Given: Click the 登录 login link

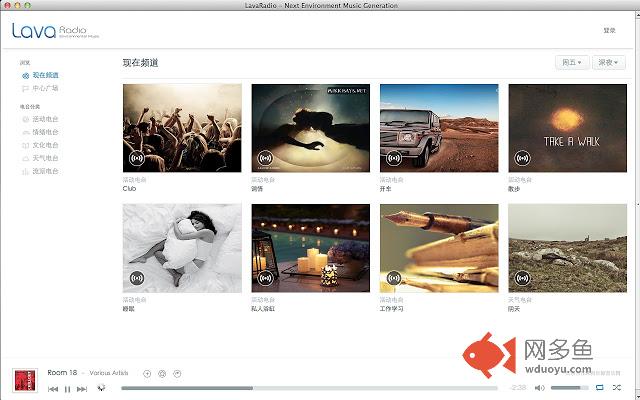Looking at the screenshot, I should click(609, 30).
